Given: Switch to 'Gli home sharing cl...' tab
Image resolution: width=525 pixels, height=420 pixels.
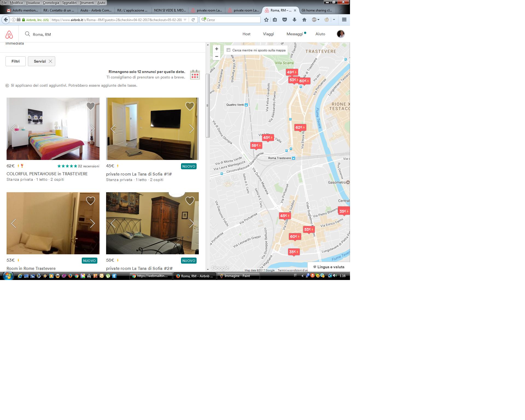Looking at the screenshot, I should point(317,10).
